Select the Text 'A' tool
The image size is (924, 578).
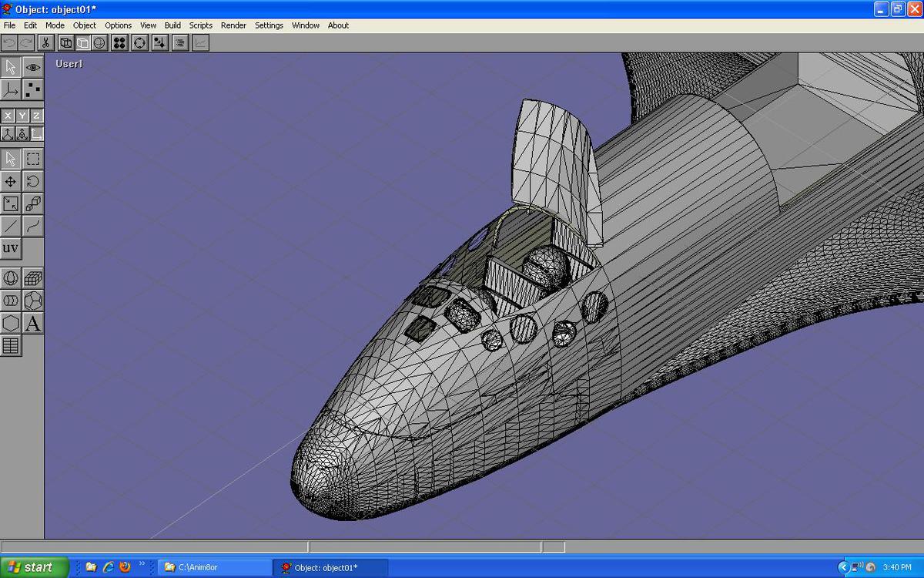tap(32, 323)
